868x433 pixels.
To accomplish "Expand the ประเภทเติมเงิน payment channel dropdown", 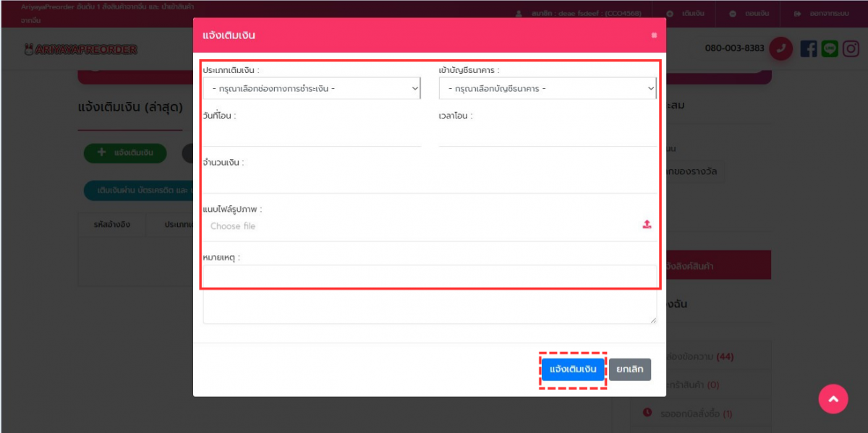I will coord(312,88).
